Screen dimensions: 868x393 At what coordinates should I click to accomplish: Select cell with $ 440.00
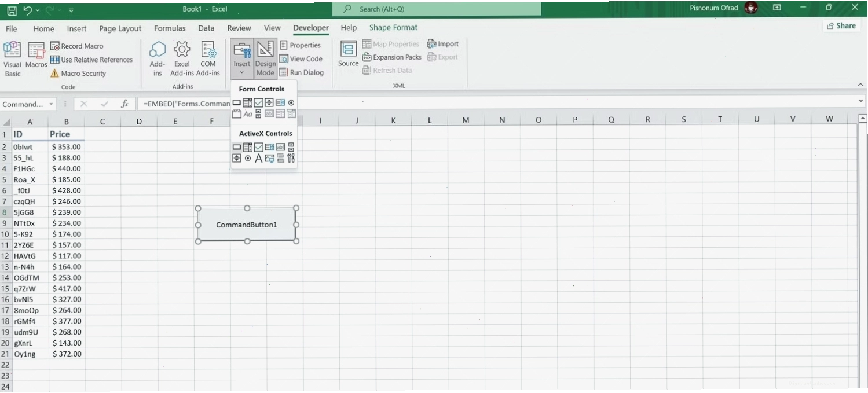point(67,169)
